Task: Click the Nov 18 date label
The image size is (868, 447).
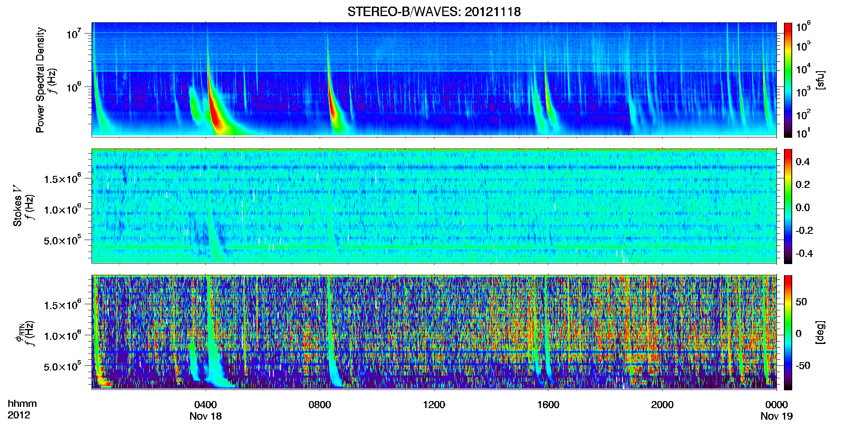Action: point(205,416)
